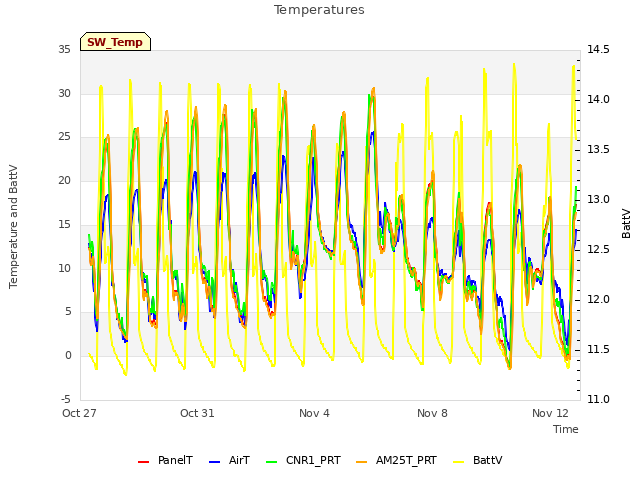Screen dimensions: 640x480
Task: Click the 11.0 tick label on right axis
Action: [x=598, y=399]
